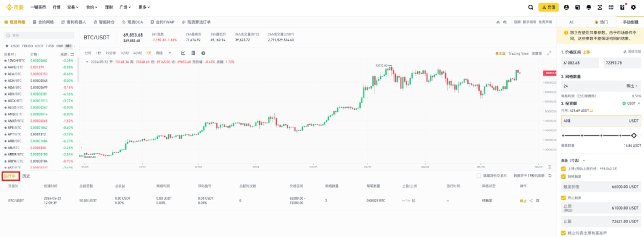644x237 pixels.
Task: Open language globe icon in header
Action: 612,8
